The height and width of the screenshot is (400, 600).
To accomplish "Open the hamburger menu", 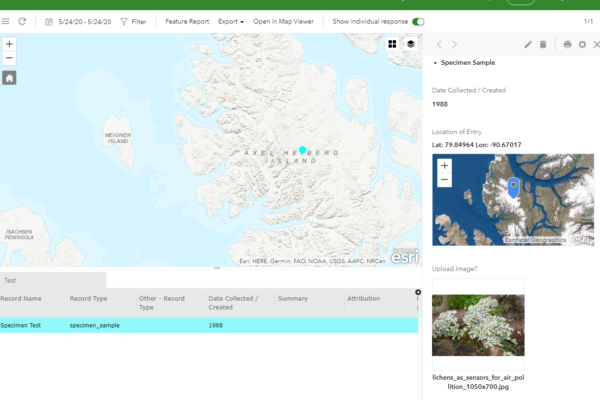I will [x=6, y=21].
